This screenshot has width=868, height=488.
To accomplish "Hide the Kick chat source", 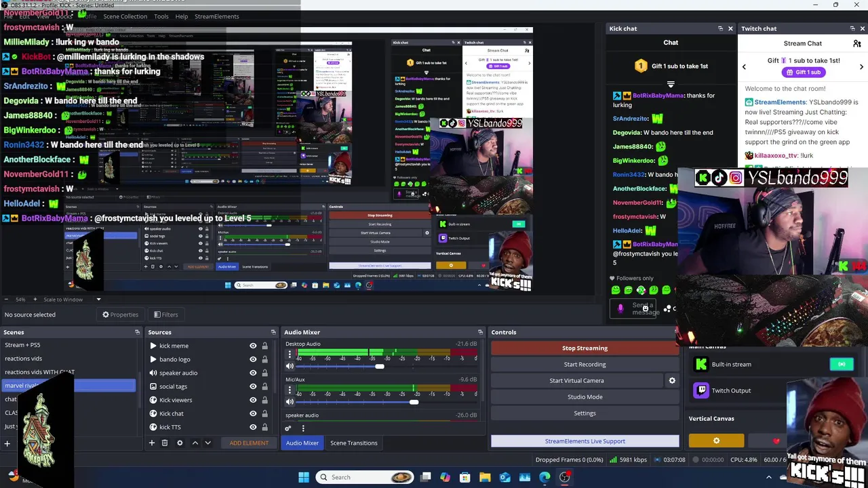I will pos(253,413).
